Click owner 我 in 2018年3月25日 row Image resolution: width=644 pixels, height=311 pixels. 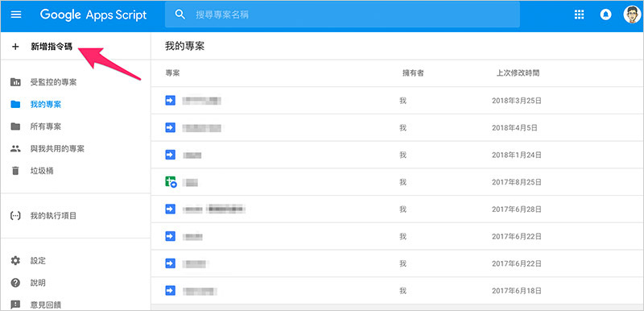(403, 101)
